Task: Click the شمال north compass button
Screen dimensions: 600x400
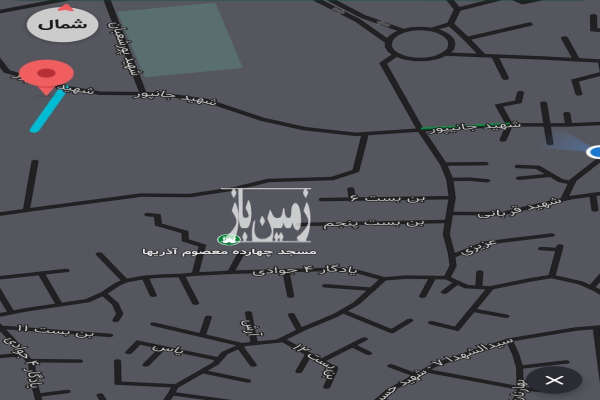Action: [62, 24]
